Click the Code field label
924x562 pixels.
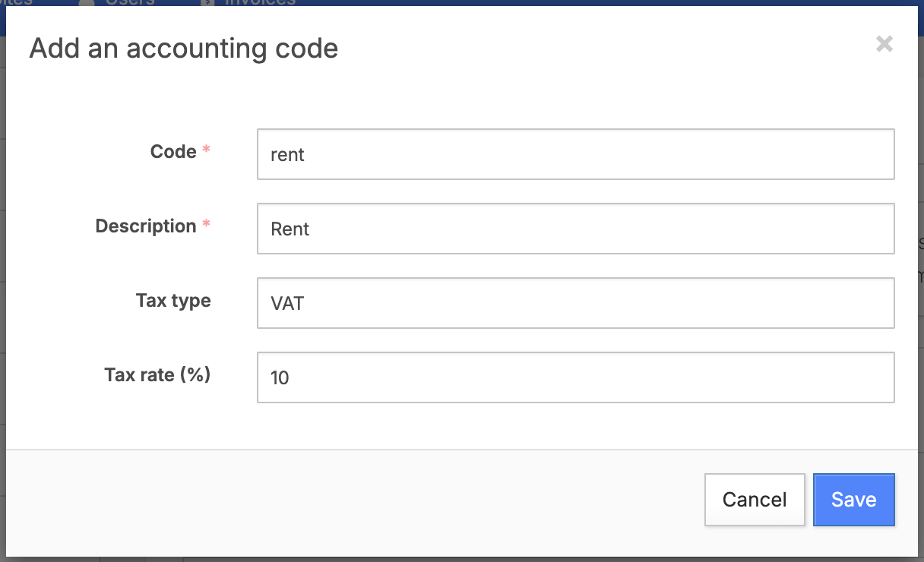coord(173,152)
